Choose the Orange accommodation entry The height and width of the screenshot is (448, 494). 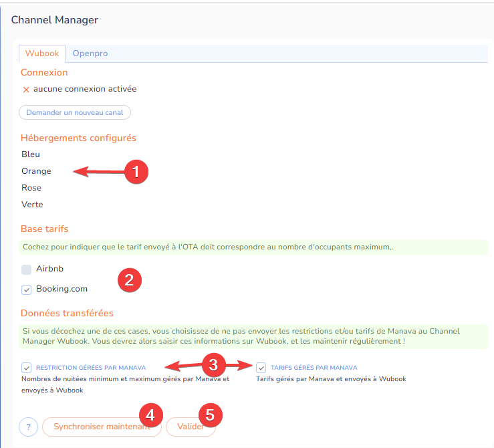[x=36, y=171]
